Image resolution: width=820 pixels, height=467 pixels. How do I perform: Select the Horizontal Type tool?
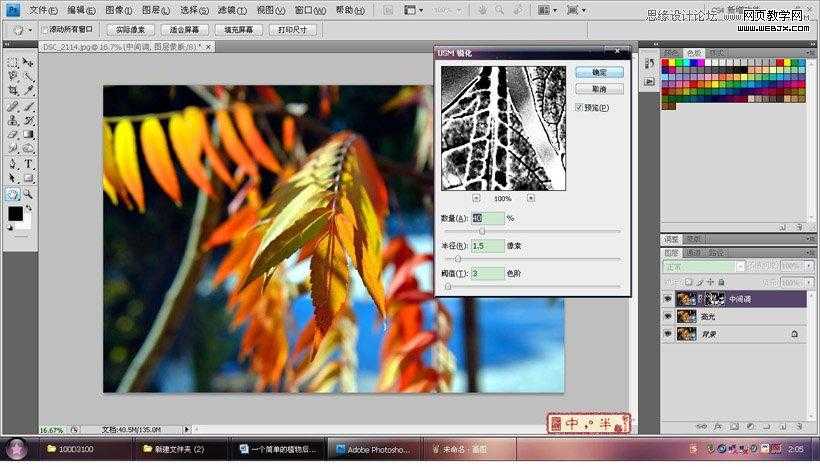pyautogui.click(x=28, y=164)
